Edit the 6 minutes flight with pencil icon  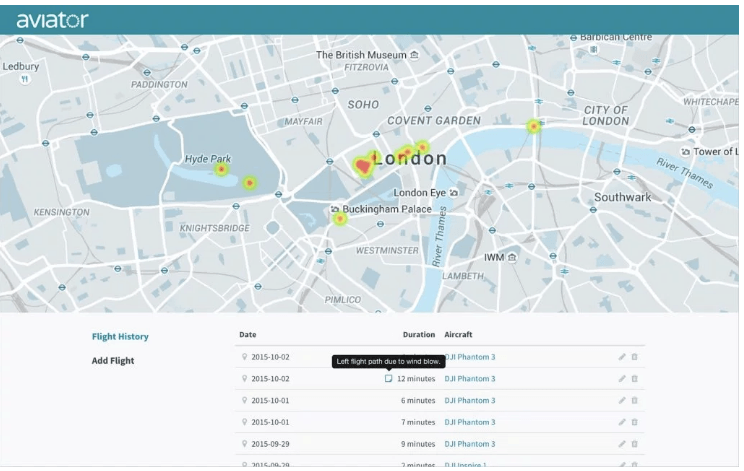coord(622,400)
